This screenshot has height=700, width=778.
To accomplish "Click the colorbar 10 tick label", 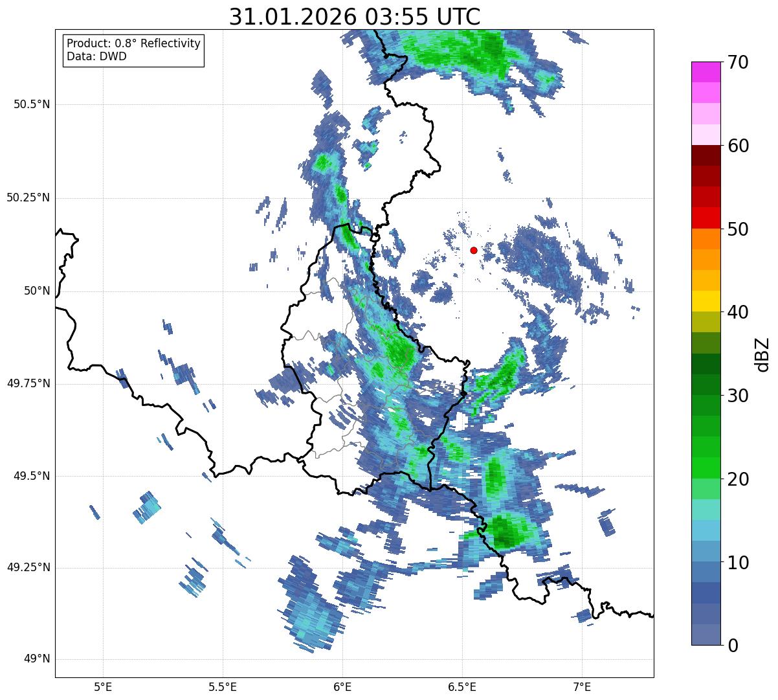I will [738, 563].
